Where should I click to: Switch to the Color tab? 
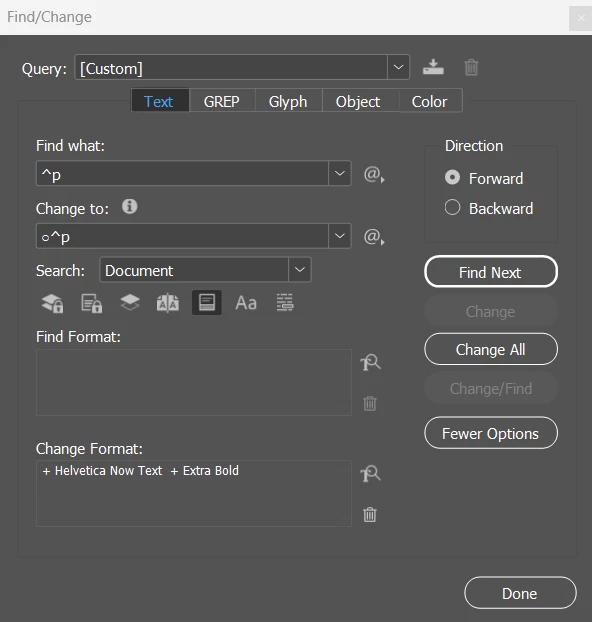pos(430,102)
